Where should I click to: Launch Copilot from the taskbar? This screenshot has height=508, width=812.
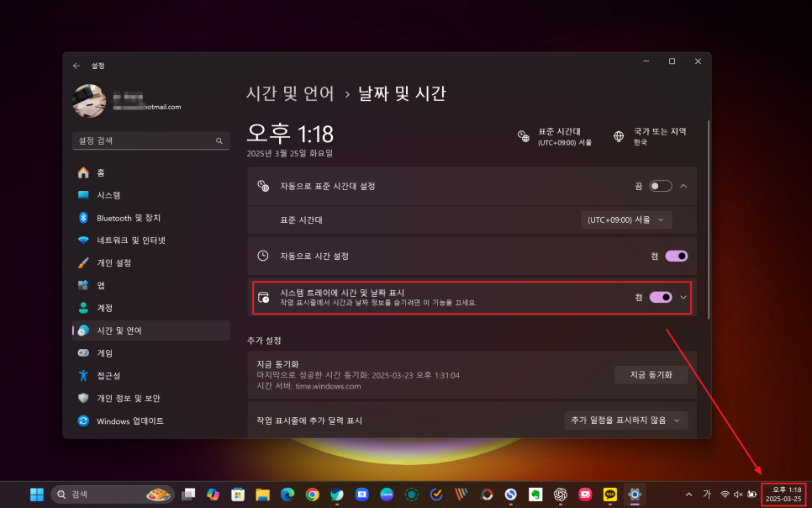[213, 495]
